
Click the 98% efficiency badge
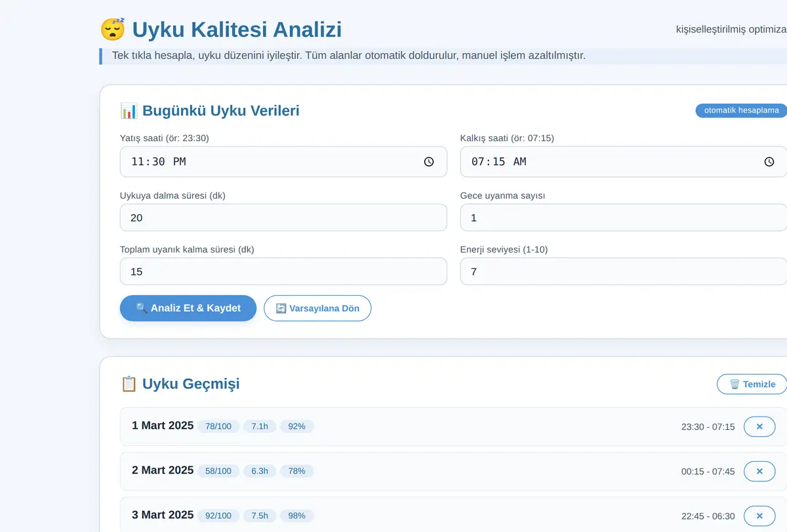point(297,516)
